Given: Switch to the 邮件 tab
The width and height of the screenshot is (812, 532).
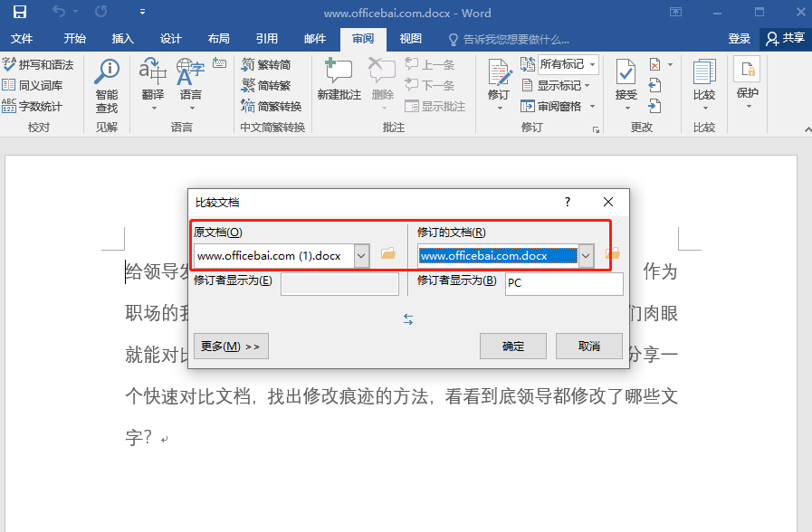Looking at the screenshot, I should pyautogui.click(x=315, y=39).
